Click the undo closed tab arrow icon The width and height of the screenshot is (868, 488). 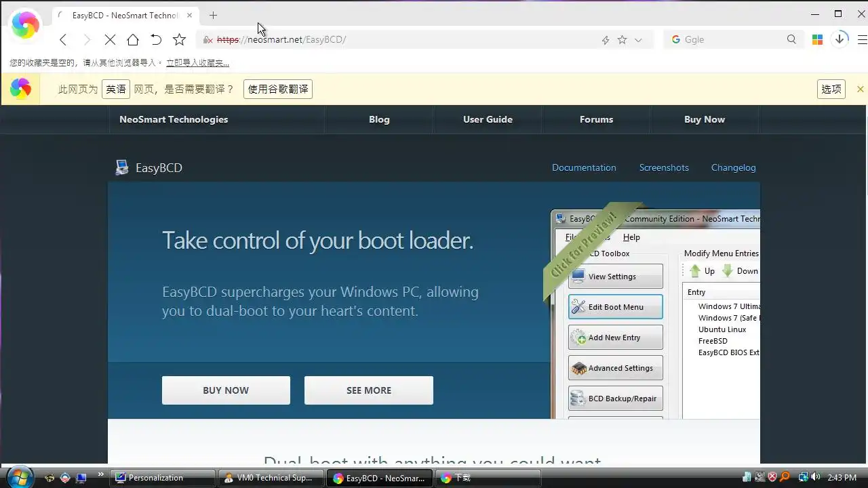(x=156, y=40)
